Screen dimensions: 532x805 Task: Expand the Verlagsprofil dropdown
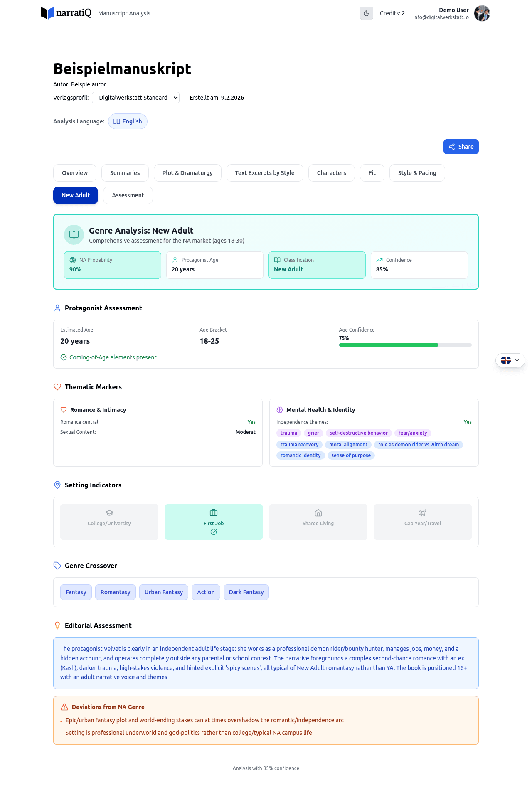click(x=135, y=98)
